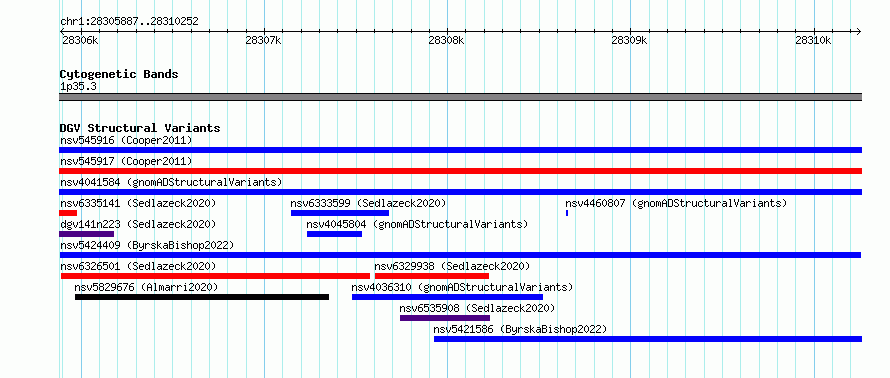Open the nsv5829676 (Almarri2020) label

pos(146,287)
